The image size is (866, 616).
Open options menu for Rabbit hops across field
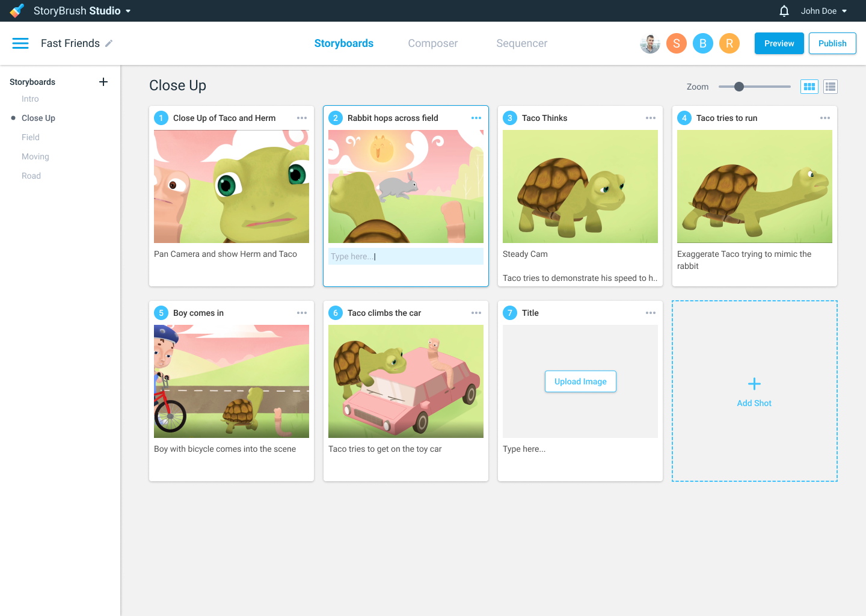[x=476, y=118]
